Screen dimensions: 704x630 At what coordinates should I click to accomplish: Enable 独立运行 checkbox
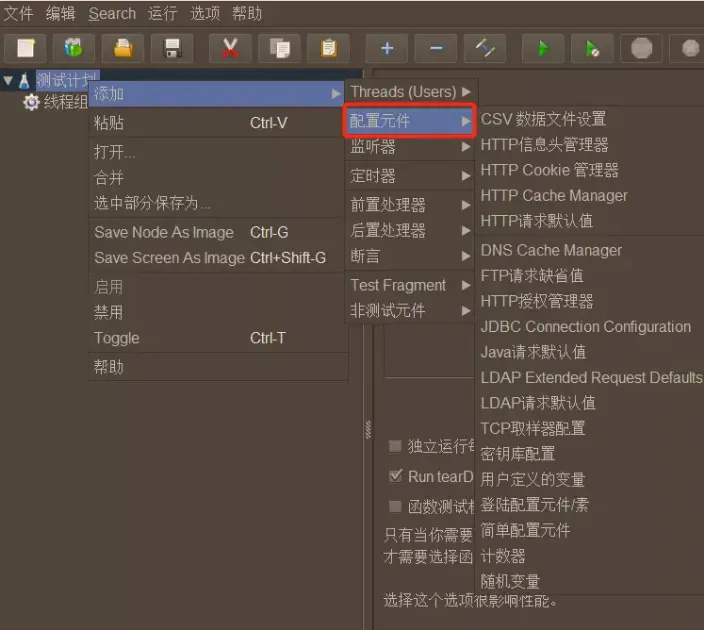click(x=395, y=446)
